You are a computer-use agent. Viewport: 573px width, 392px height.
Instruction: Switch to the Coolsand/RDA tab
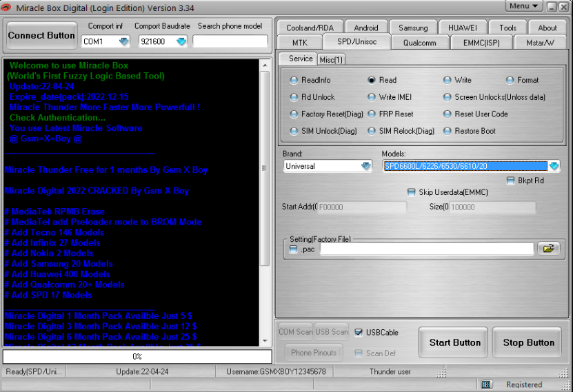(x=310, y=28)
